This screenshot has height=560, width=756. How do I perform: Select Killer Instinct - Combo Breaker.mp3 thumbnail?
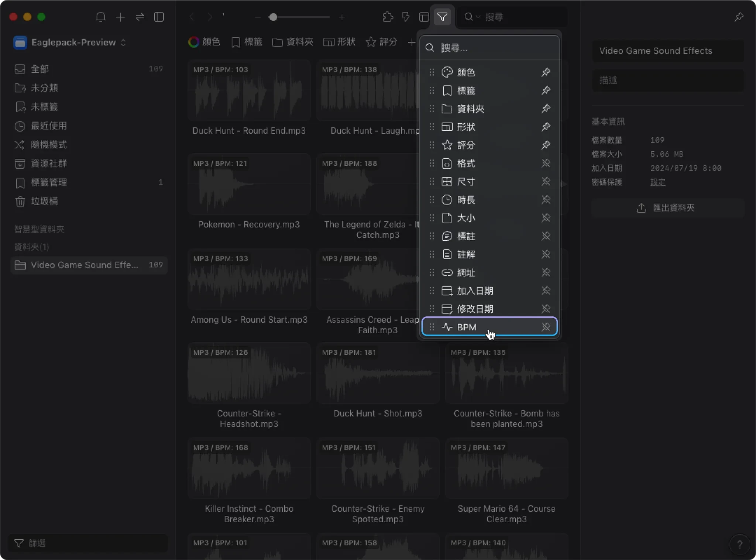tap(249, 468)
